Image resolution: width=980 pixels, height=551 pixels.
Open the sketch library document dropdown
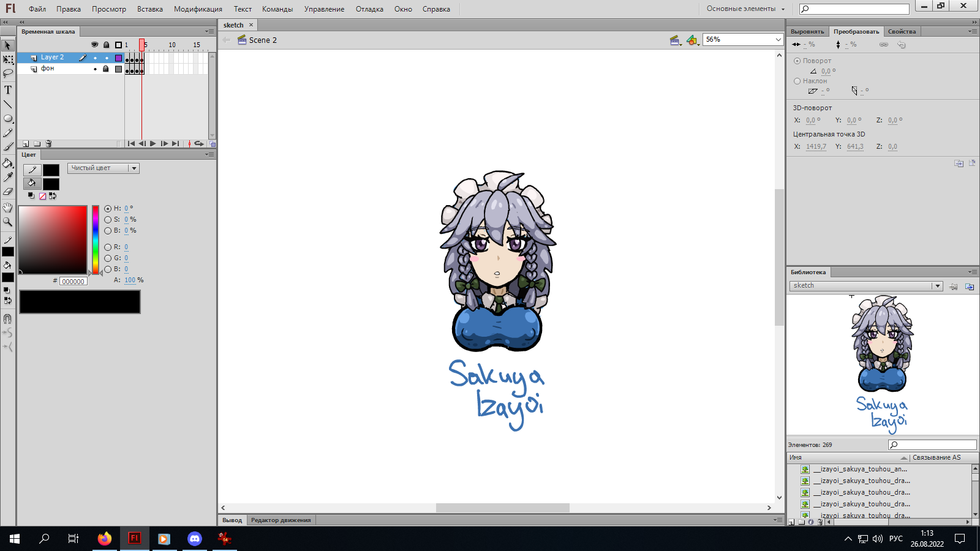[865, 286]
